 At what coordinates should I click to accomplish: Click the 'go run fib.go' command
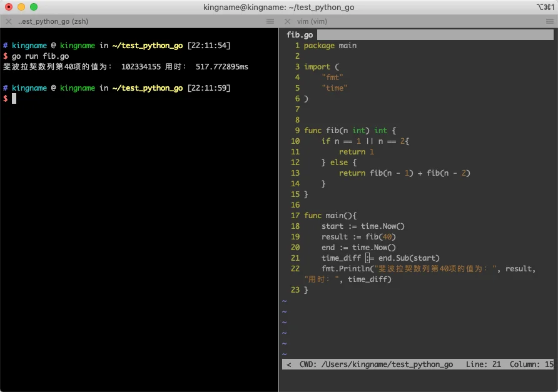click(40, 56)
